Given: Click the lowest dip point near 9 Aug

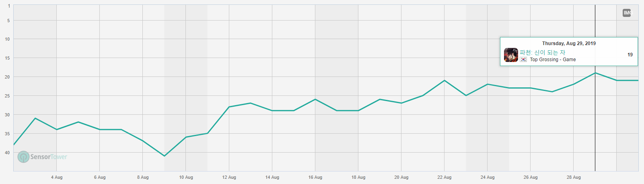Looking at the screenshot, I should tap(164, 156).
